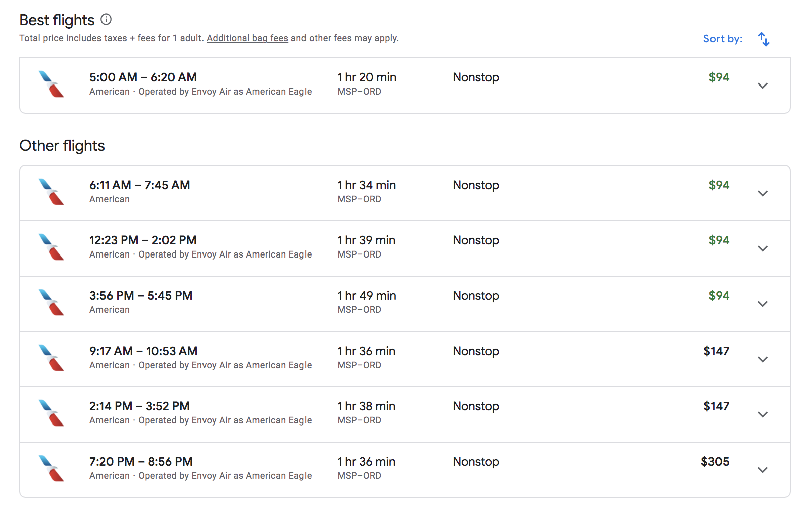Click the $147 price on the 2:14 PM flight
This screenshot has height=509, width=812.
coord(717,406)
